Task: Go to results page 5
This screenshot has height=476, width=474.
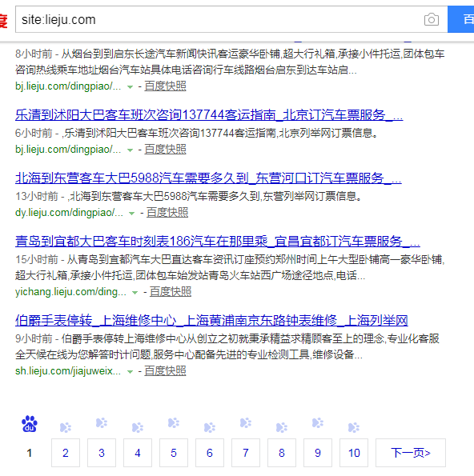Action: tap(174, 453)
